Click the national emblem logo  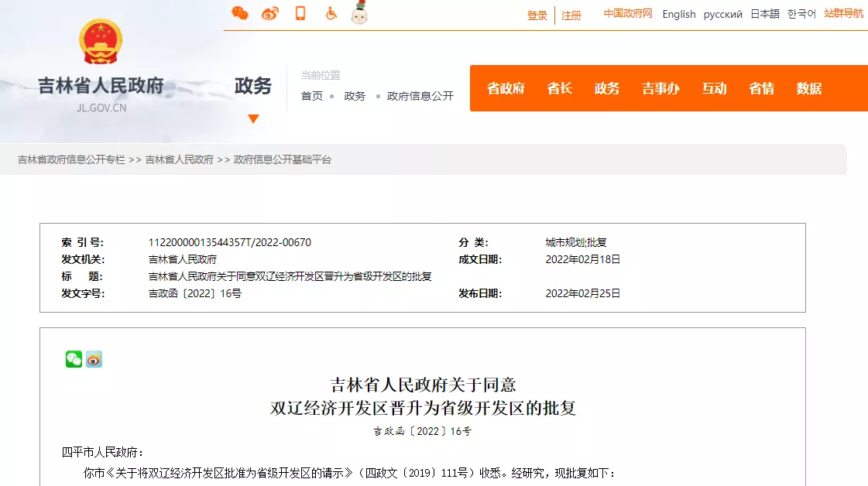coord(101,42)
